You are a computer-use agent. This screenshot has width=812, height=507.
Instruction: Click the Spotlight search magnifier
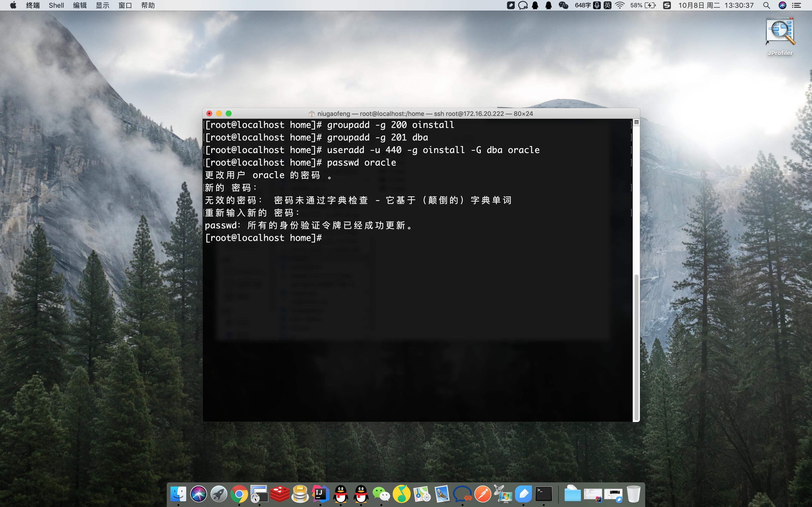coord(767,5)
